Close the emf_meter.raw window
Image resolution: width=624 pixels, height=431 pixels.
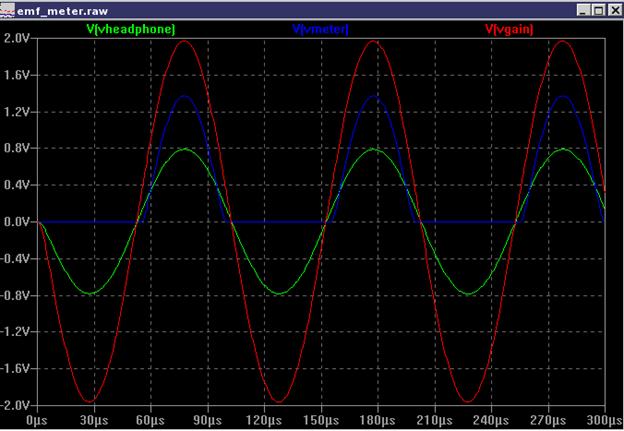(x=614, y=10)
